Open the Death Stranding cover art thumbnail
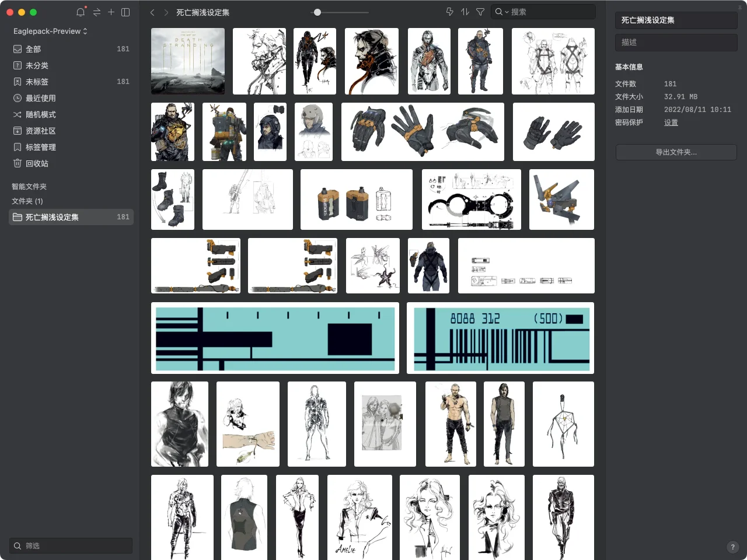Viewport: 747px width, 560px height. pyautogui.click(x=188, y=61)
